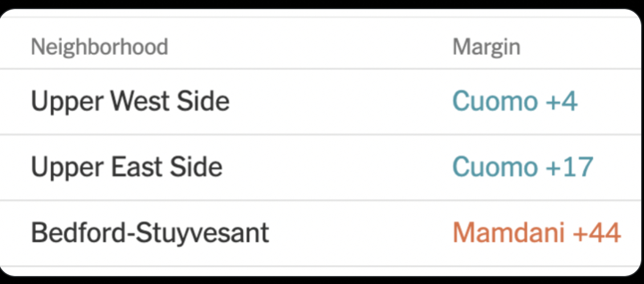Click blank space in the Upper West Side row

(x=342, y=102)
